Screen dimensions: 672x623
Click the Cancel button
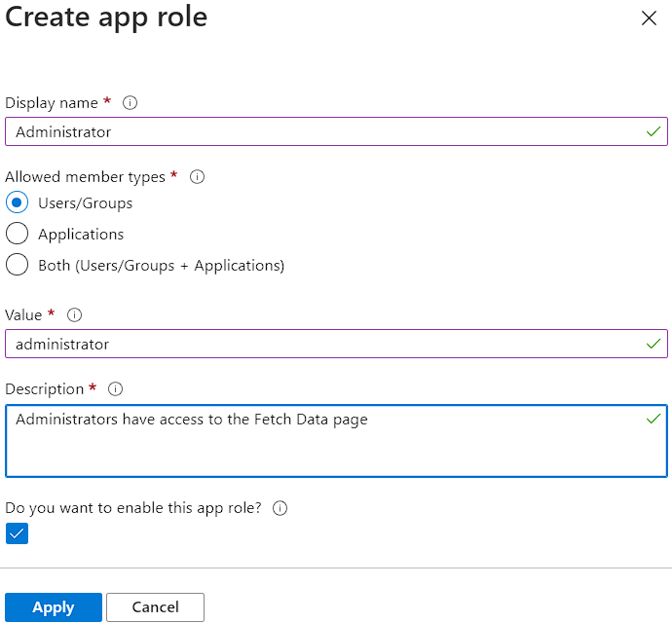click(155, 607)
